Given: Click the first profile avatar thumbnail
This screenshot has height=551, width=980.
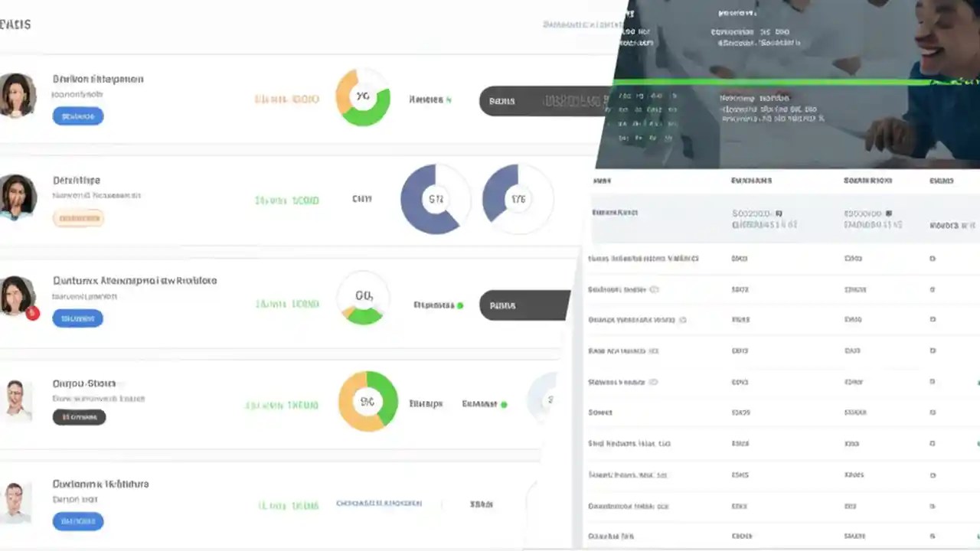Looking at the screenshot, I should [x=18, y=96].
